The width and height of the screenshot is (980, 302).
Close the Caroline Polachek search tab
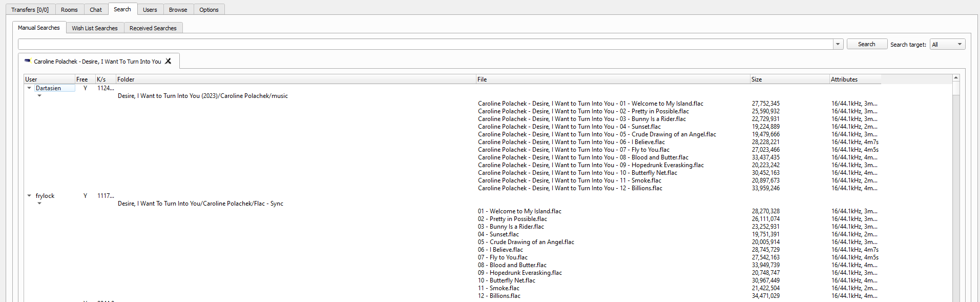pos(168,61)
